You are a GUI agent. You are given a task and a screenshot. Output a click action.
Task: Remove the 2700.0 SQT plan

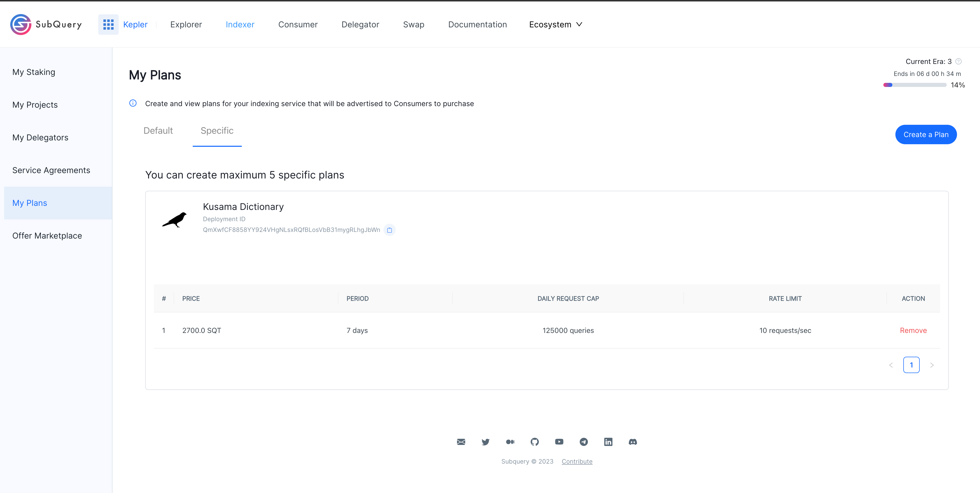(x=913, y=330)
